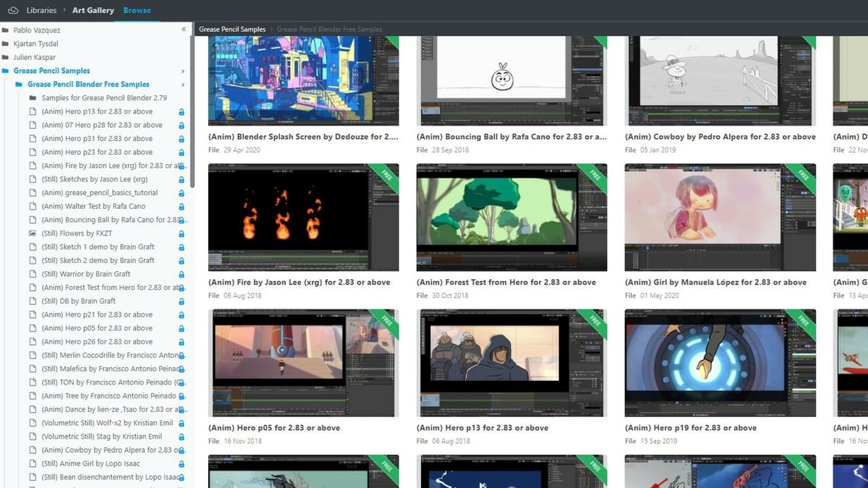Screen dimensions: 868x488
Task: Select Grease Pencil Samples folder in the sidebar tree
Action: click(52, 71)
